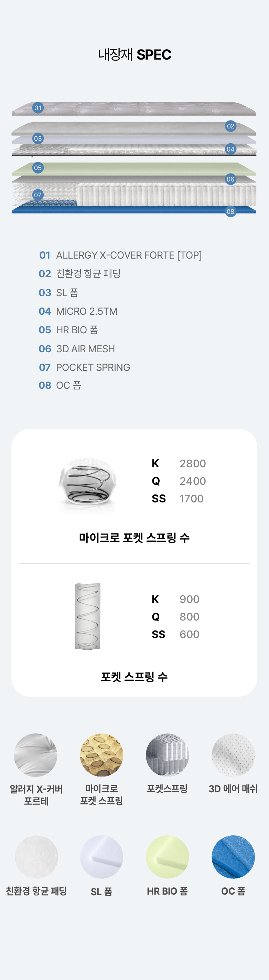Select the 03 badge on the mattress layers
This screenshot has width=269, height=980.
pyautogui.click(x=37, y=138)
